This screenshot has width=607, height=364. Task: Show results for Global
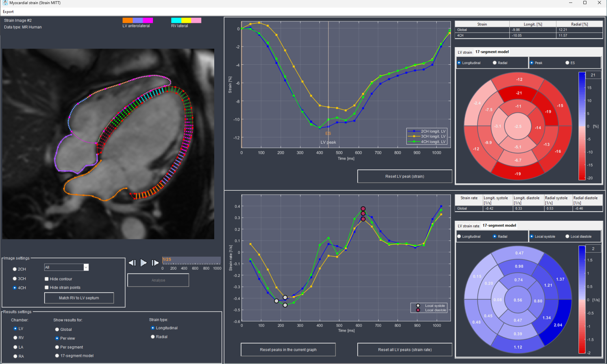(x=57, y=330)
